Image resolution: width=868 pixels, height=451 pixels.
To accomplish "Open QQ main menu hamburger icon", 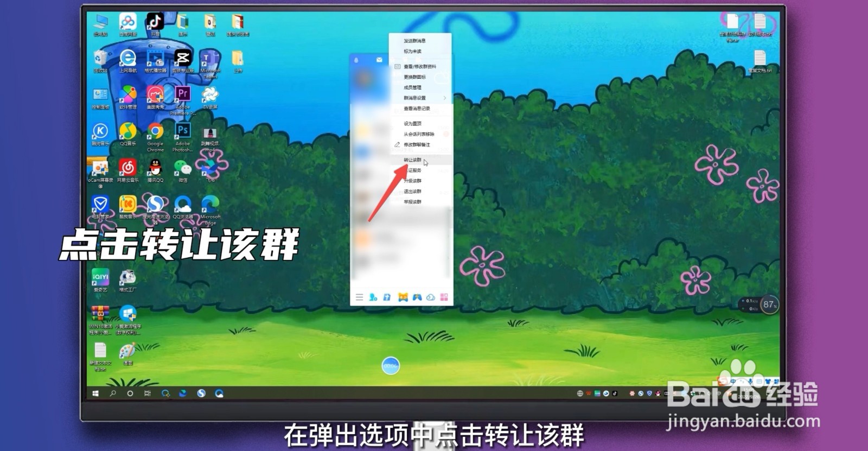I will click(x=359, y=297).
